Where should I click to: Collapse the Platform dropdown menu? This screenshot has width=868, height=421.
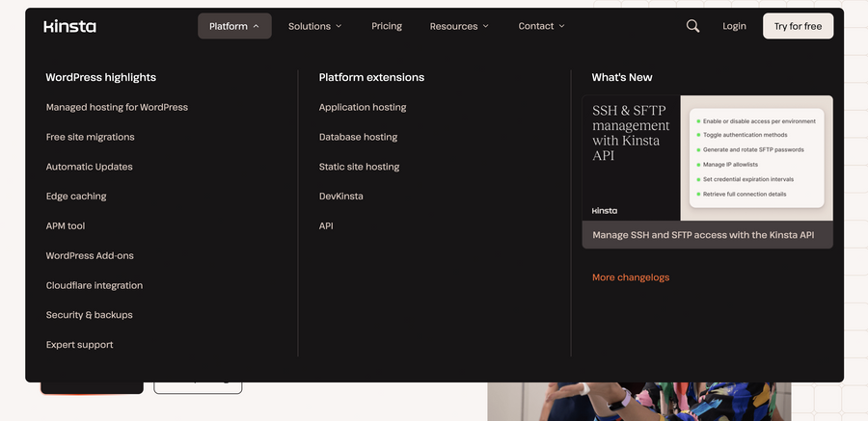pos(234,26)
